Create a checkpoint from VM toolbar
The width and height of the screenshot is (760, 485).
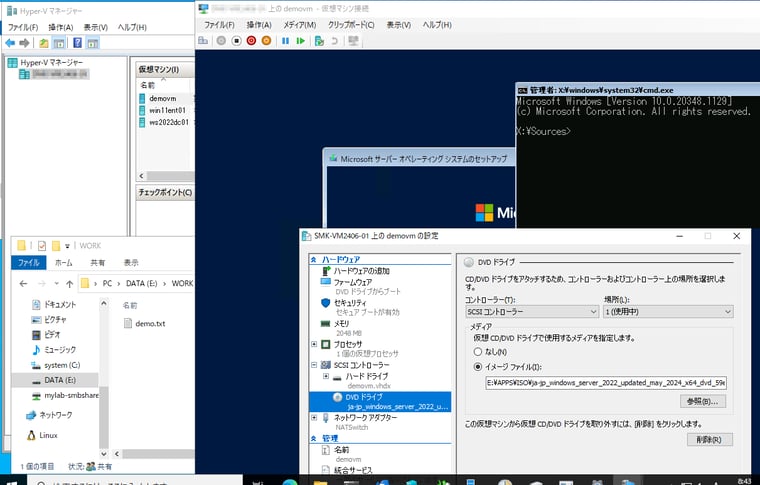click(319, 41)
